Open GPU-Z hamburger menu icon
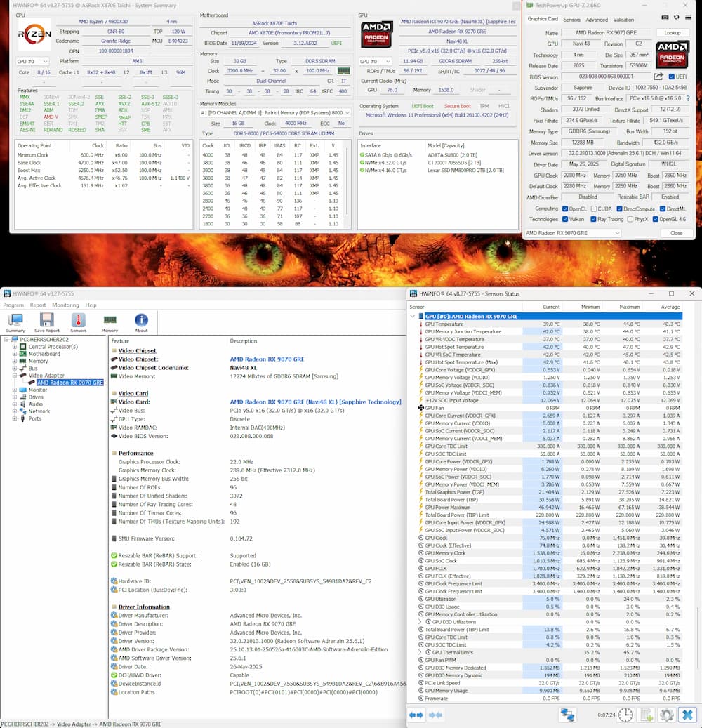This screenshot has width=702, height=728. [688, 17]
